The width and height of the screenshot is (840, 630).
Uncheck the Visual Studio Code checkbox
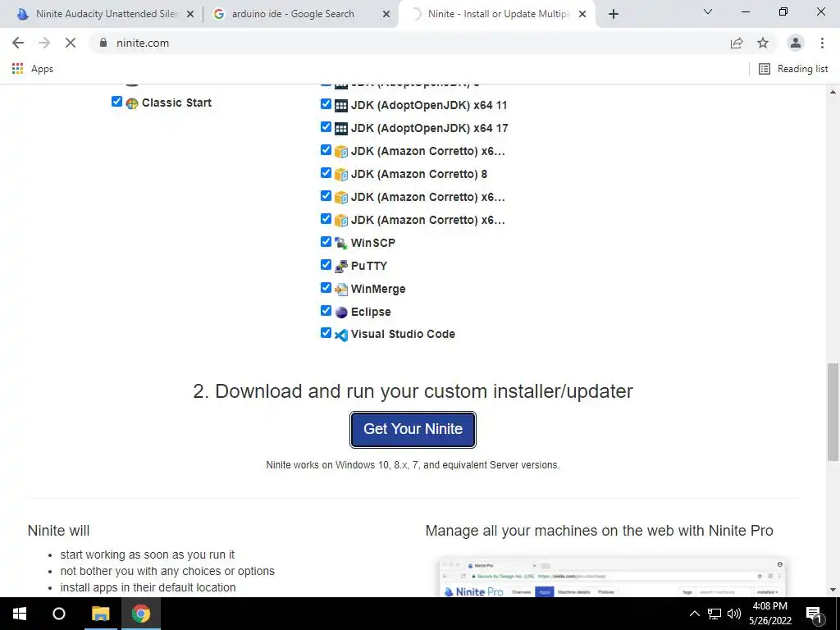pos(326,333)
